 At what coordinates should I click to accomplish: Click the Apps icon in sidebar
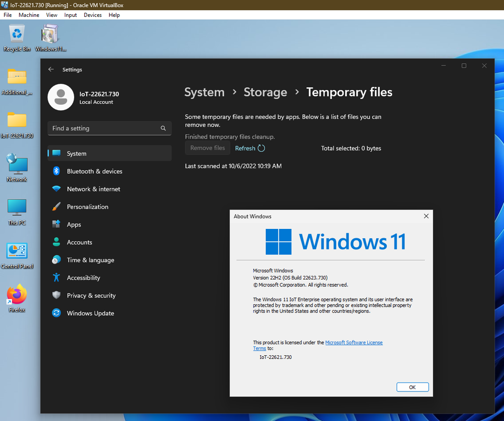point(56,224)
